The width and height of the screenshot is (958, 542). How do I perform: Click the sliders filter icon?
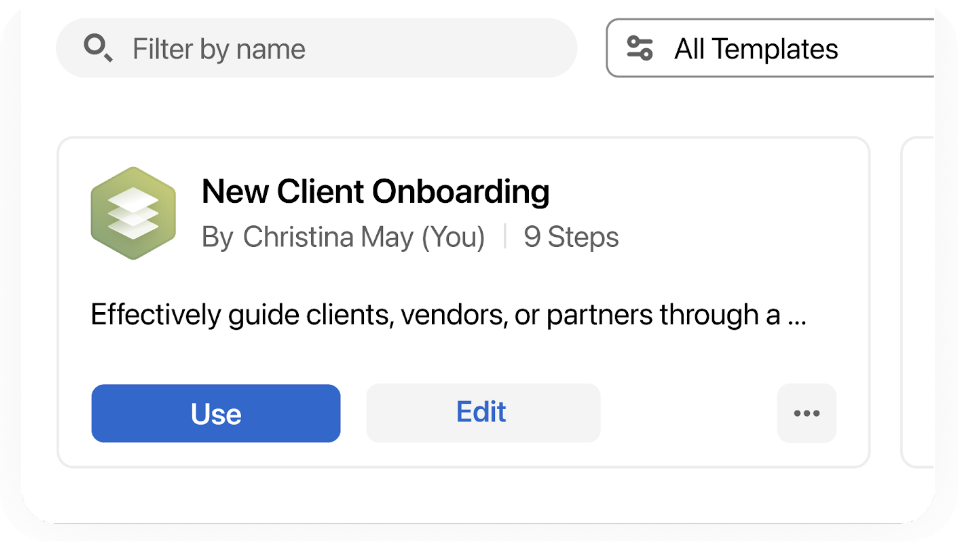[x=640, y=48]
